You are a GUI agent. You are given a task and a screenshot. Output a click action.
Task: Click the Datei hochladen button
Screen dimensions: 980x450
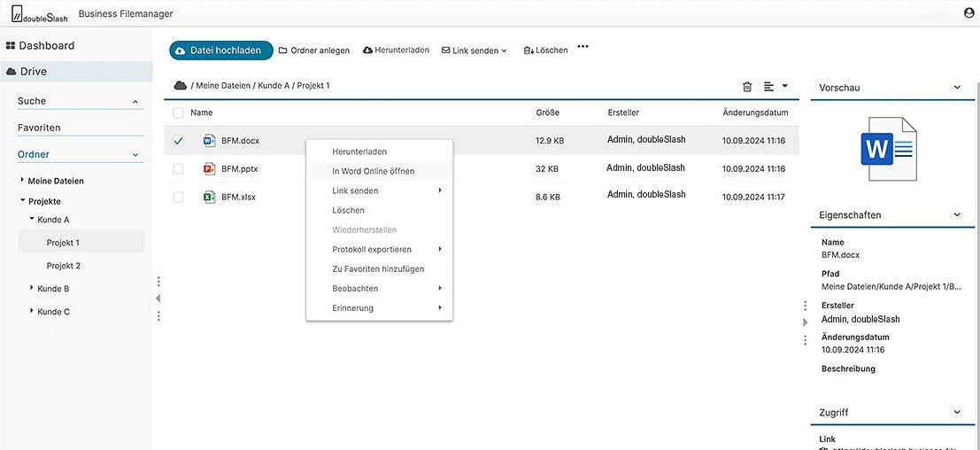click(220, 50)
